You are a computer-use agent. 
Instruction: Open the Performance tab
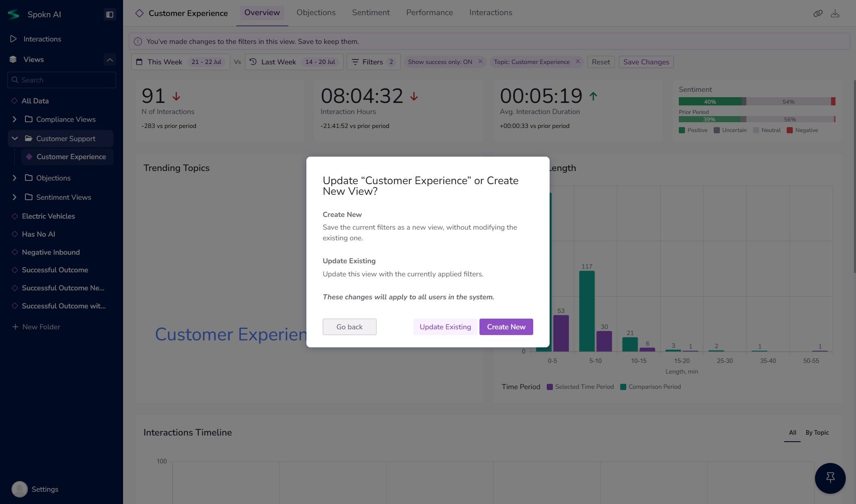click(429, 13)
